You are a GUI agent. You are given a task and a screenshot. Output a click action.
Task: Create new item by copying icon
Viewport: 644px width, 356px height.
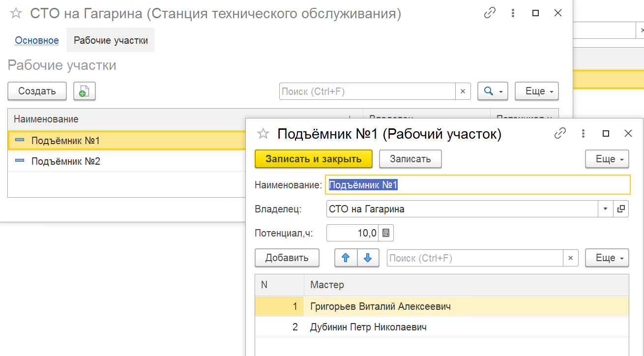[x=85, y=91]
